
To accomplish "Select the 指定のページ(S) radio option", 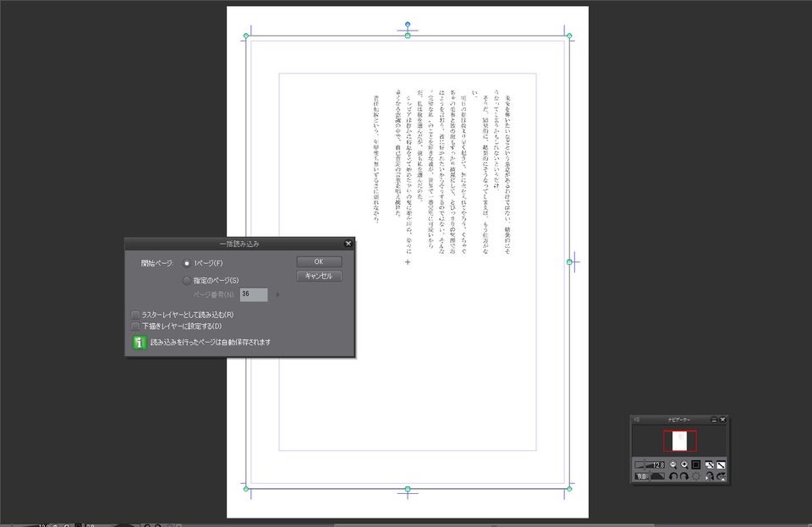I will click(186, 280).
